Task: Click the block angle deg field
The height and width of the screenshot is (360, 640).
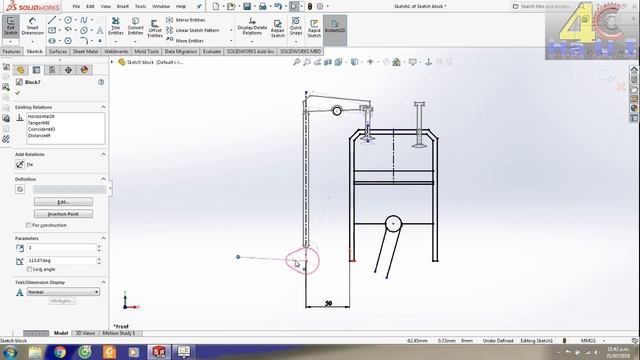Action: click(62, 260)
